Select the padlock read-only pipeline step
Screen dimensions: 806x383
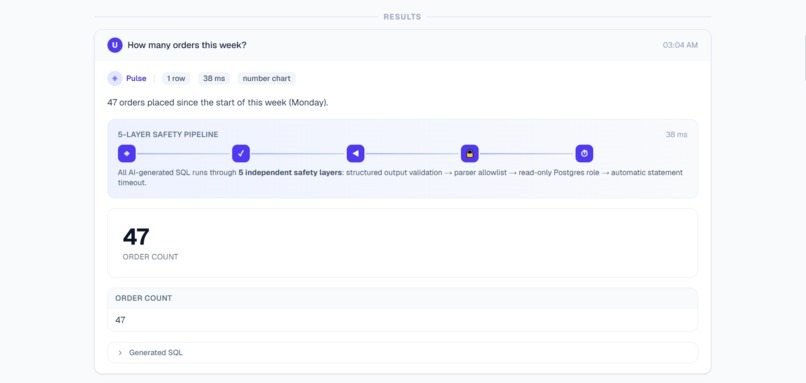[469, 153]
